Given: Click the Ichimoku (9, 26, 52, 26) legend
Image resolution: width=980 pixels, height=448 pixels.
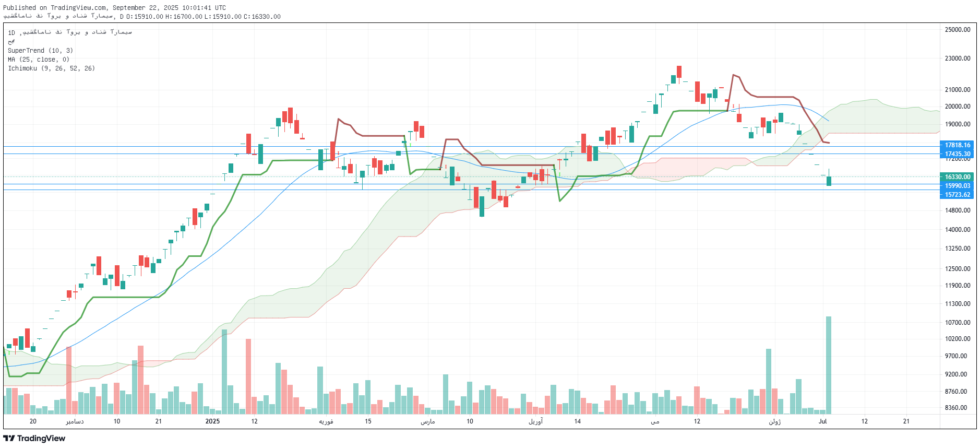Looking at the screenshot, I should 51,68.
